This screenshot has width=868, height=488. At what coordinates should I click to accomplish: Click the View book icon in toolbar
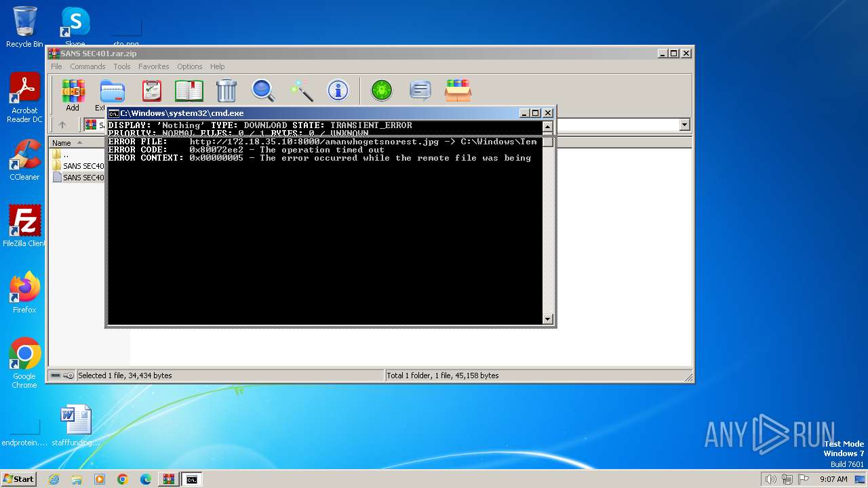tap(189, 90)
